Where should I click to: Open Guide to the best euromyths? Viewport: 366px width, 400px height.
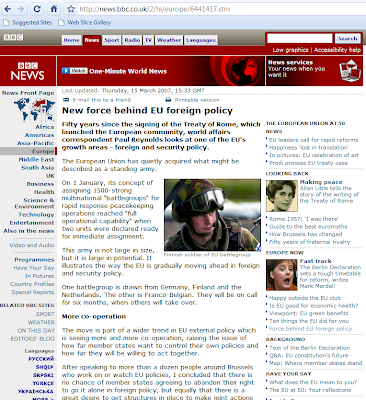click(x=308, y=227)
